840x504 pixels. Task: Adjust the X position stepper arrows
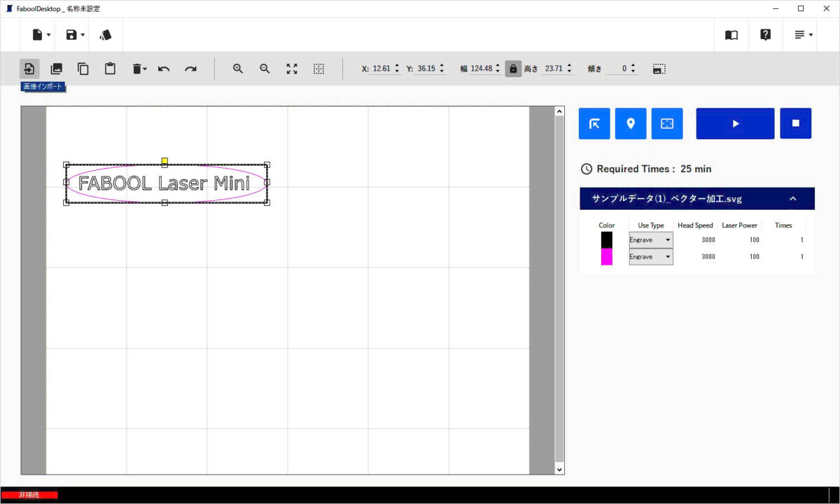click(x=397, y=69)
